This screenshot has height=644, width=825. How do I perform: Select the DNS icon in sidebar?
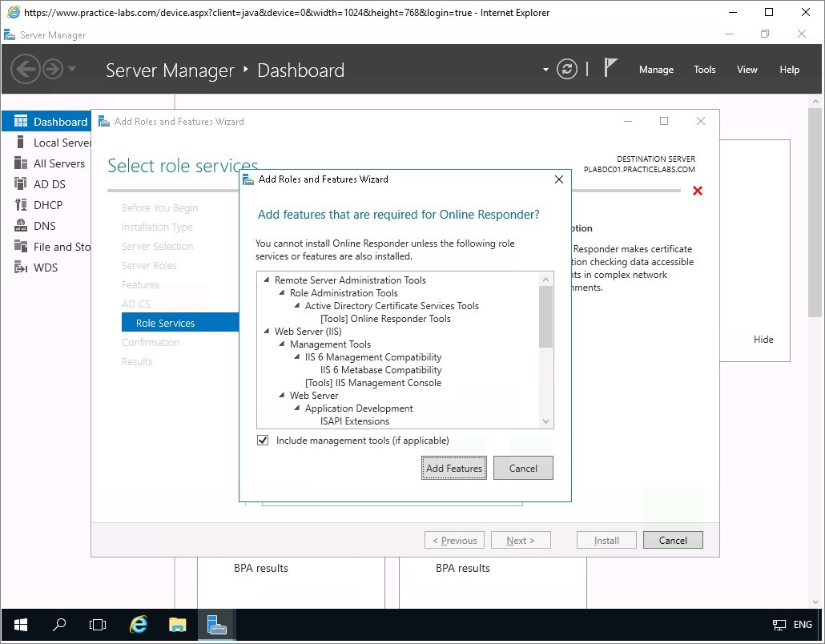click(x=21, y=225)
